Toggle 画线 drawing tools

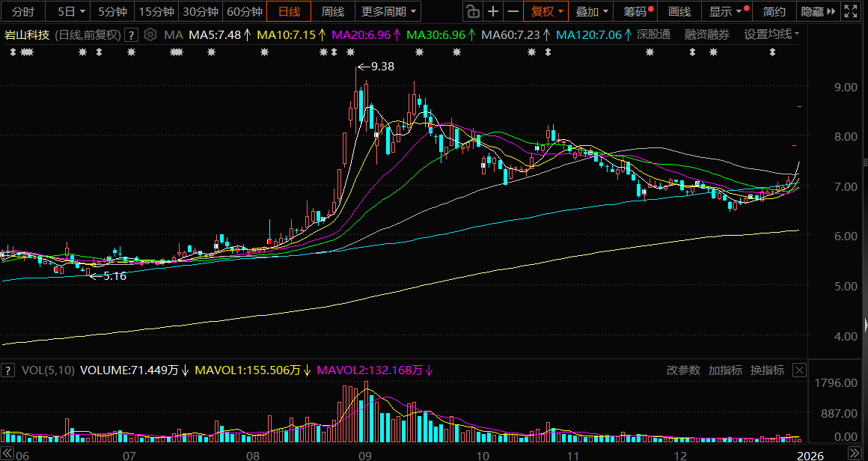coord(679,11)
